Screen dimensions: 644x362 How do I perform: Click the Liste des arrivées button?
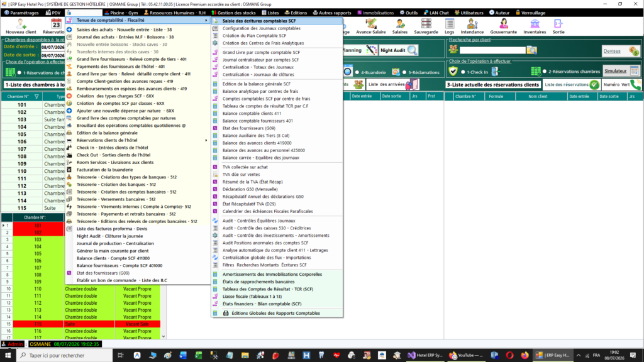[x=392, y=85]
